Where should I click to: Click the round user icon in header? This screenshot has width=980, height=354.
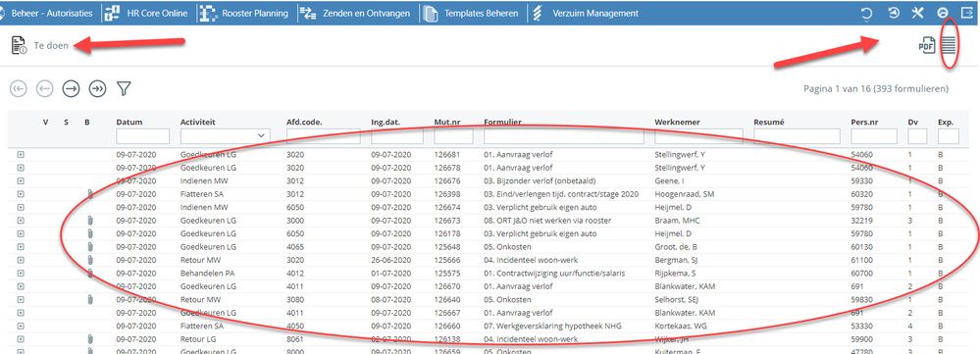pos(943,13)
